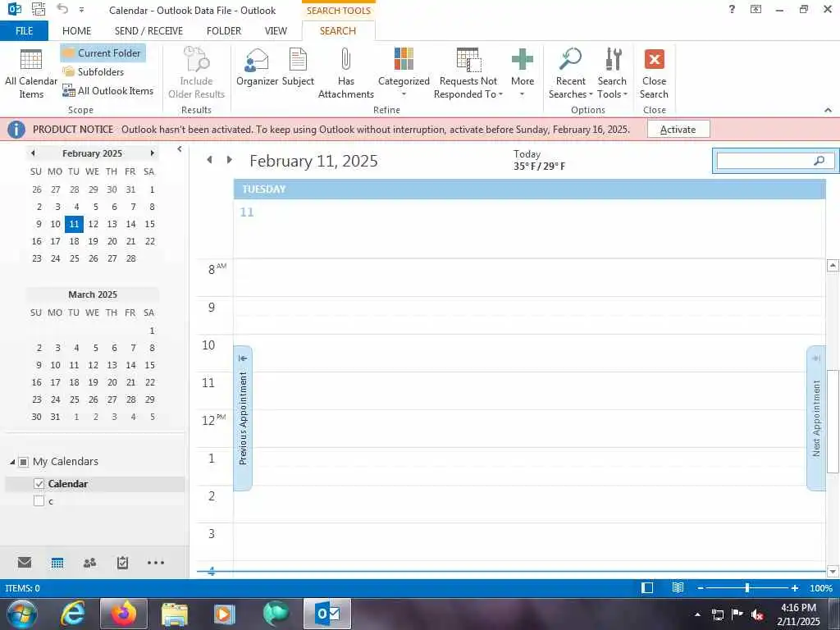
Task: Select March 31 in mini calendar
Action: [x=55, y=417]
